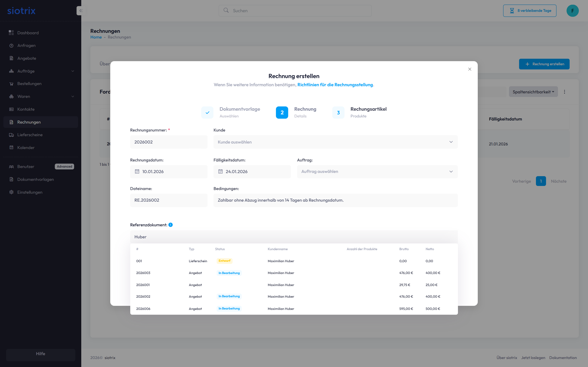Viewport: 588px width, 367px height.
Task: Go to step 3 Rechungsartikel
Action: click(x=338, y=113)
